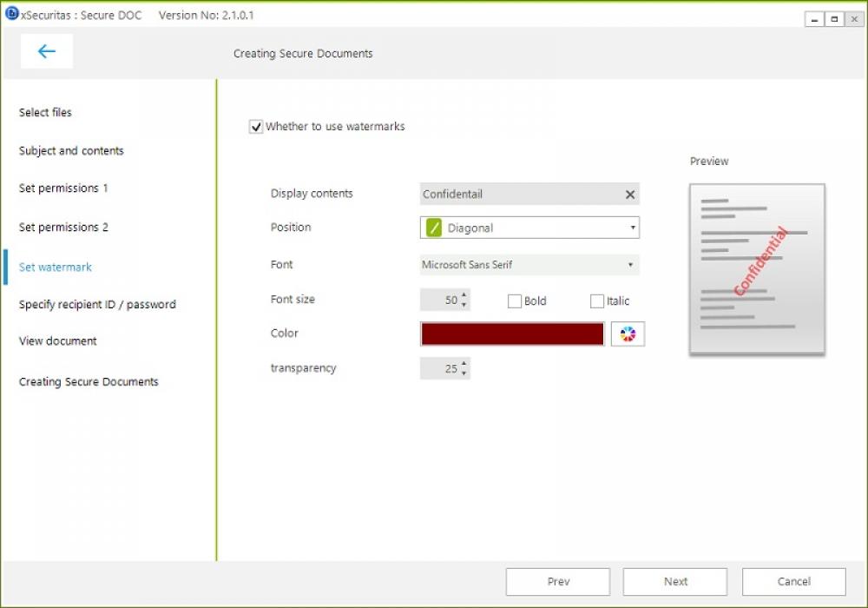Screen dimensions: 868x608
Task: Click the xSecuritas logo in the title bar
Action: 10,14
